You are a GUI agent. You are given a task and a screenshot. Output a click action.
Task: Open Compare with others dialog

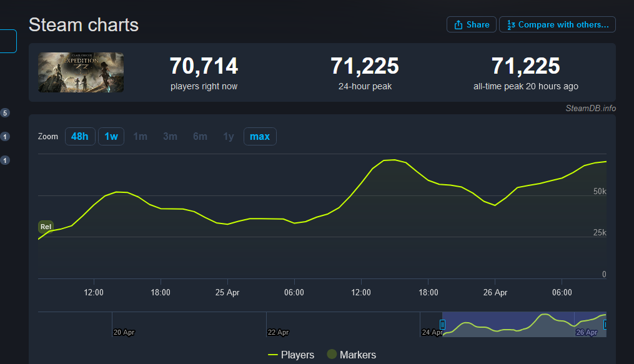point(557,24)
